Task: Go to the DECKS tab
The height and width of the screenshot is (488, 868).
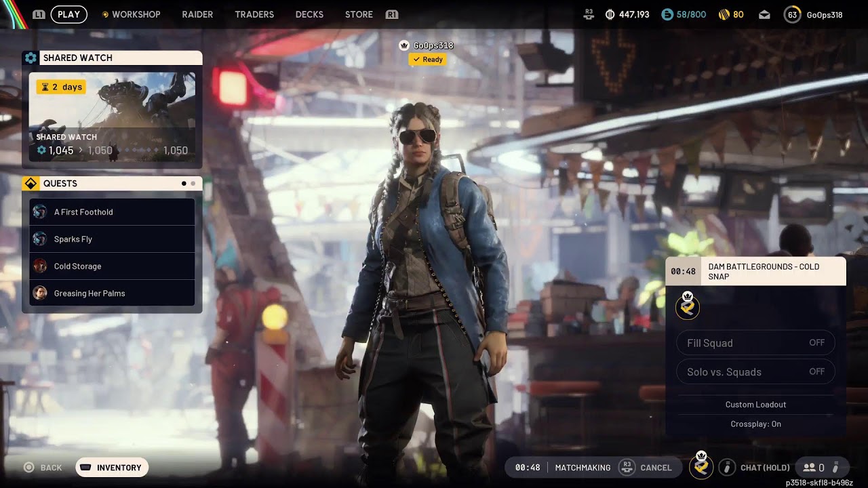Action: click(x=309, y=14)
